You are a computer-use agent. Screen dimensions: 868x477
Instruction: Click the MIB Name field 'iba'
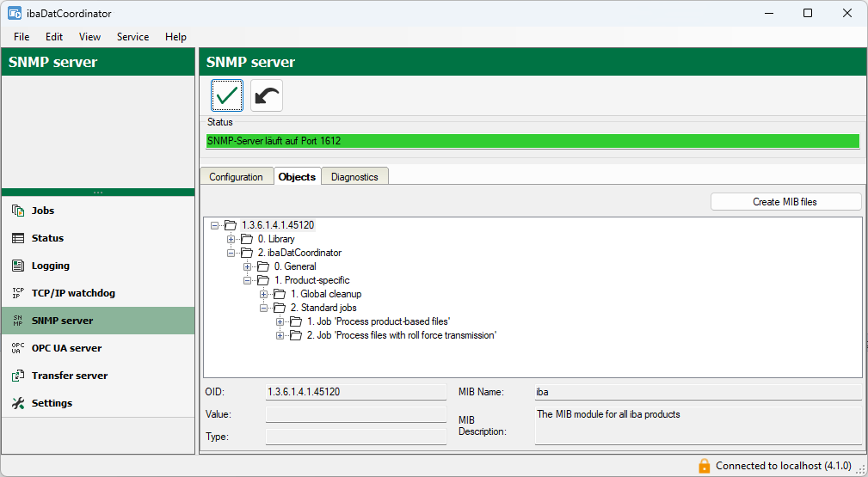point(698,392)
